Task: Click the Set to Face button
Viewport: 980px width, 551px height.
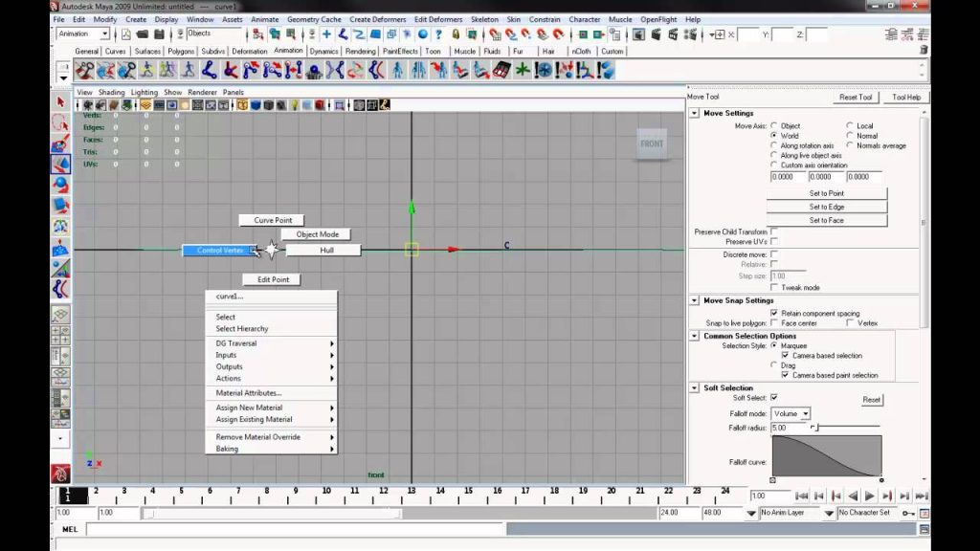Action: 826,220
